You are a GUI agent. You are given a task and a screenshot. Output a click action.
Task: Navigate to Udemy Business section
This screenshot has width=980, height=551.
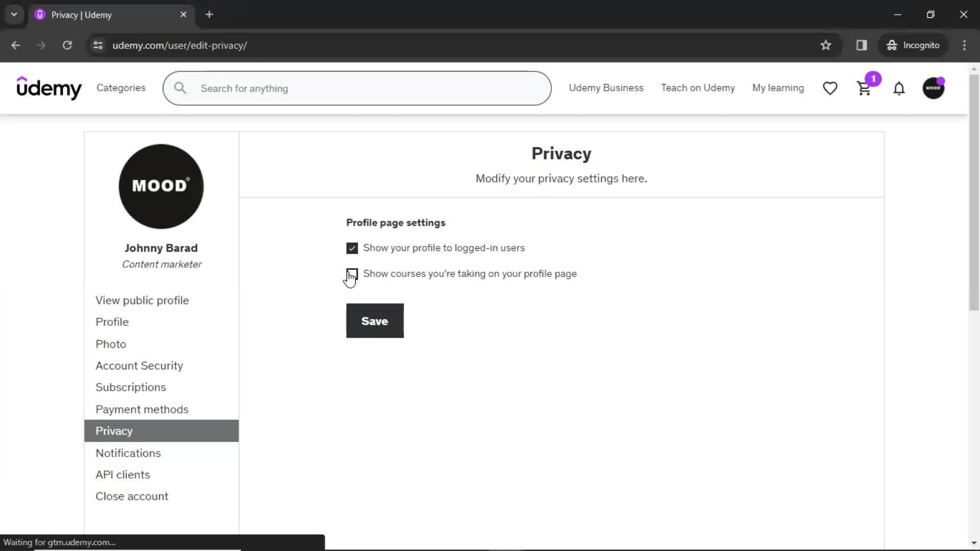pyautogui.click(x=607, y=88)
